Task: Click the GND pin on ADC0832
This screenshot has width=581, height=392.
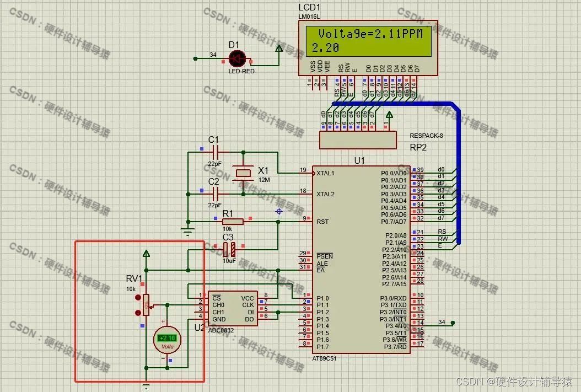Action: [x=219, y=319]
